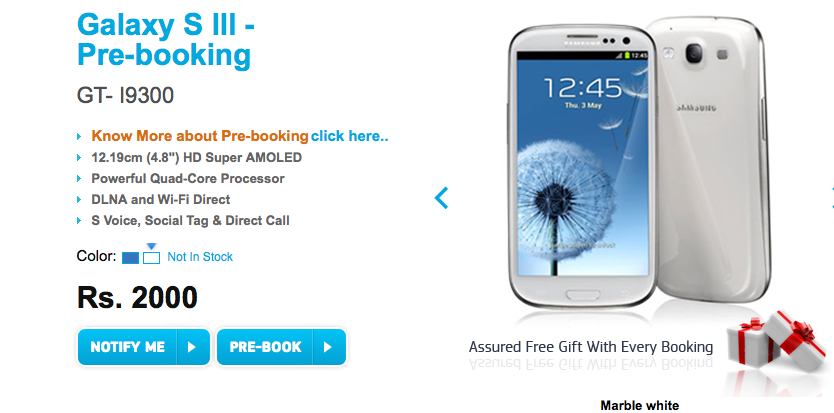Click the arrow icon on Notify Me
This screenshot has height=413, width=834.
pyautogui.click(x=192, y=348)
